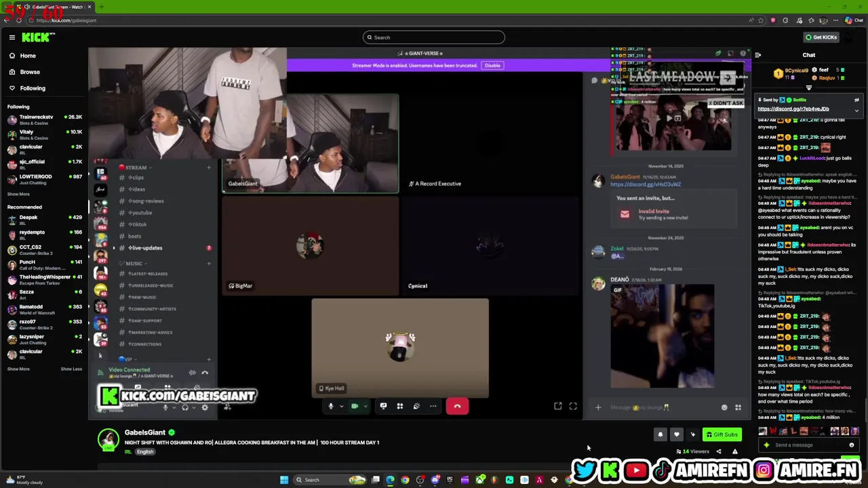The height and width of the screenshot is (488, 868).
Task: Open the Kick hamburger menu
Action: [x=12, y=37]
